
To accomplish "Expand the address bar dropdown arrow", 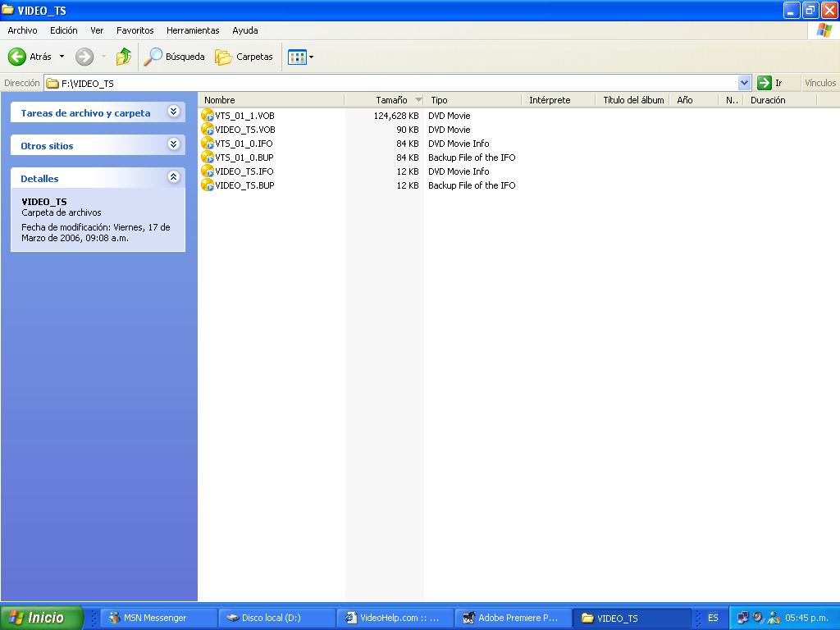I will (744, 83).
